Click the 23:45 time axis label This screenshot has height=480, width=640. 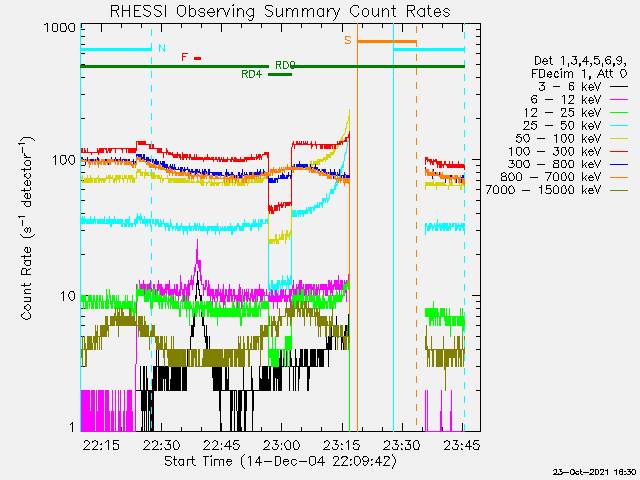click(x=462, y=445)
